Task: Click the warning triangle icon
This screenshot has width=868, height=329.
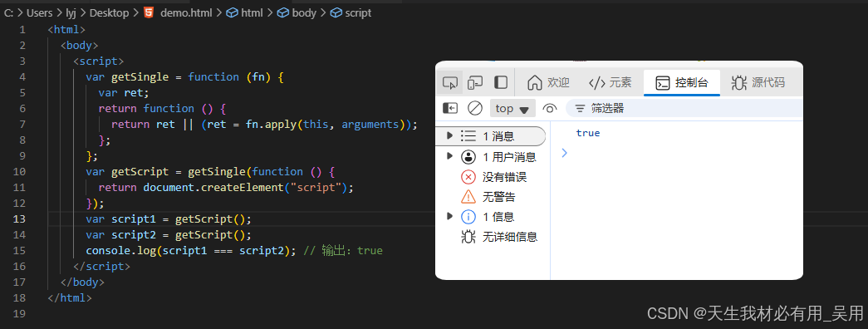Action: [468, 197]
